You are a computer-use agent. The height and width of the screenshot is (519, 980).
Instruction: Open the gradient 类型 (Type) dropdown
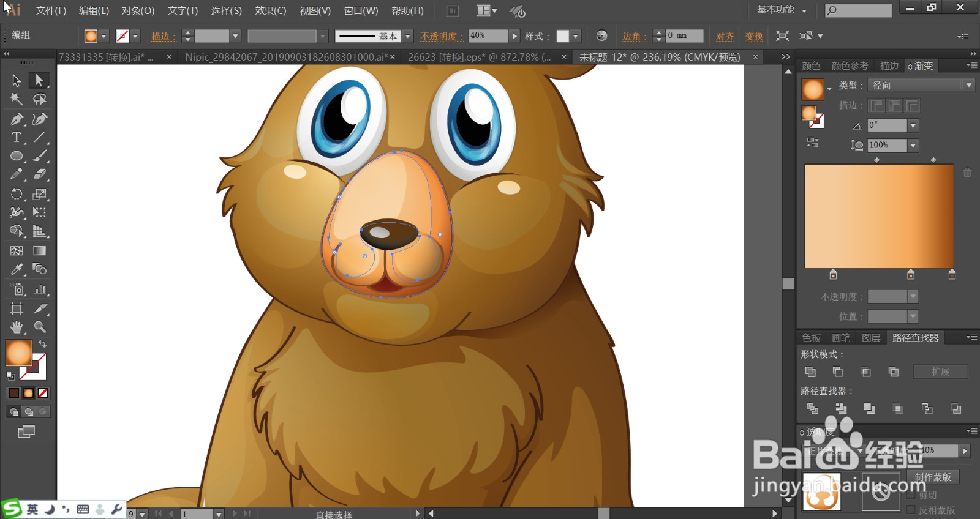pyautogui.click(x=969, y=85)
